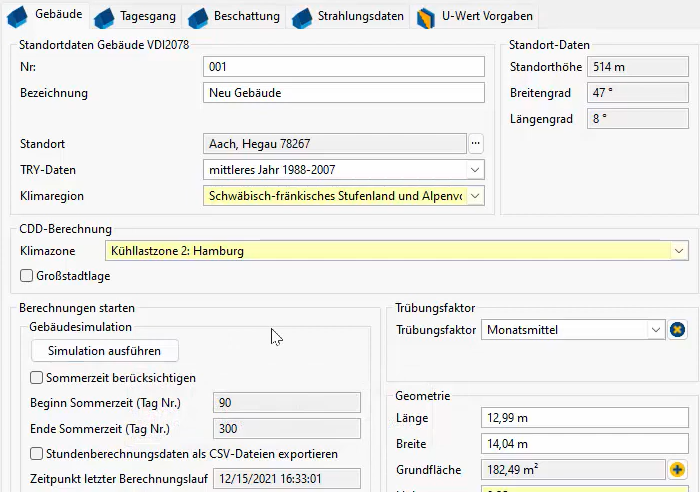700x492 pixels.
Task: Click the yellow plus icon beside Grundfläche
Action: (x=677, y=470)
